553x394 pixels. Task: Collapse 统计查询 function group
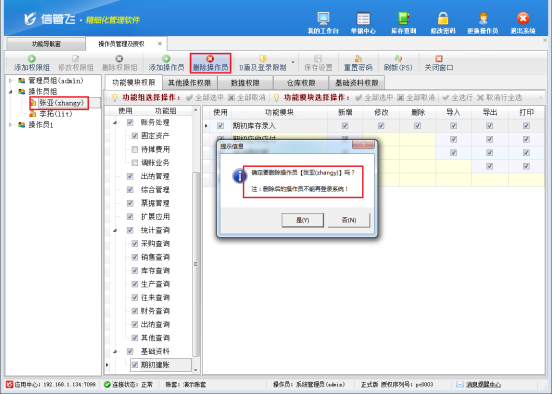[x=115, y=230]
